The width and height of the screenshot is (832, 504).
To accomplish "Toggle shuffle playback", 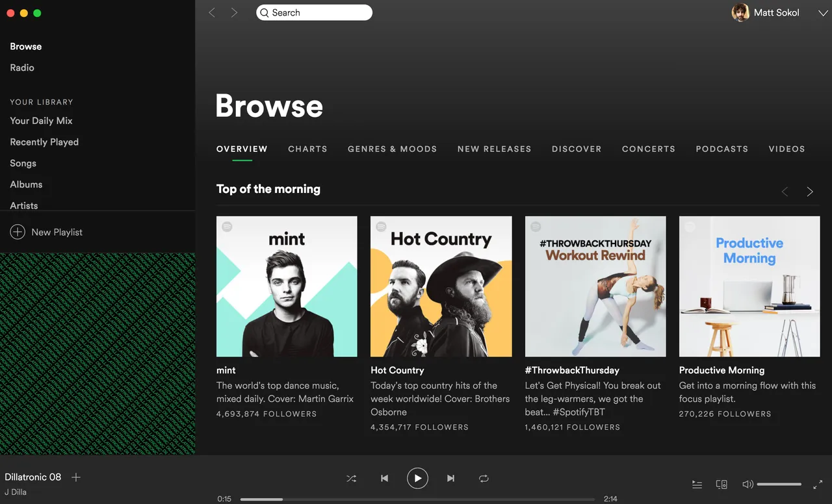I will pyautogui.click(x=352, y=479).
